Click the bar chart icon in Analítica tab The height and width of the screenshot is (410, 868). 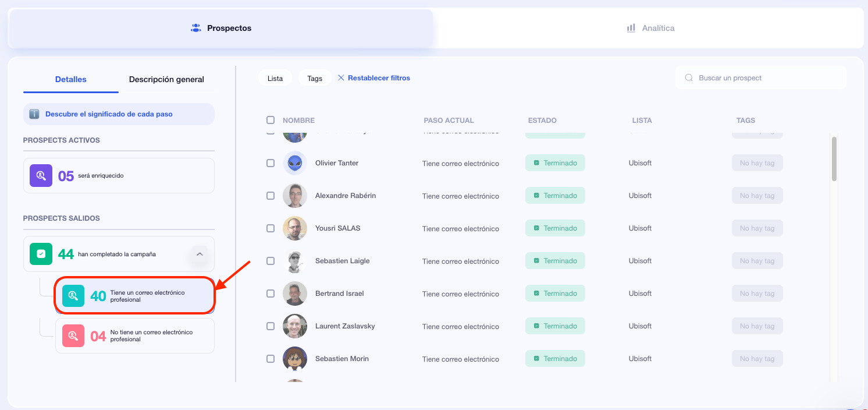point(631,28)
